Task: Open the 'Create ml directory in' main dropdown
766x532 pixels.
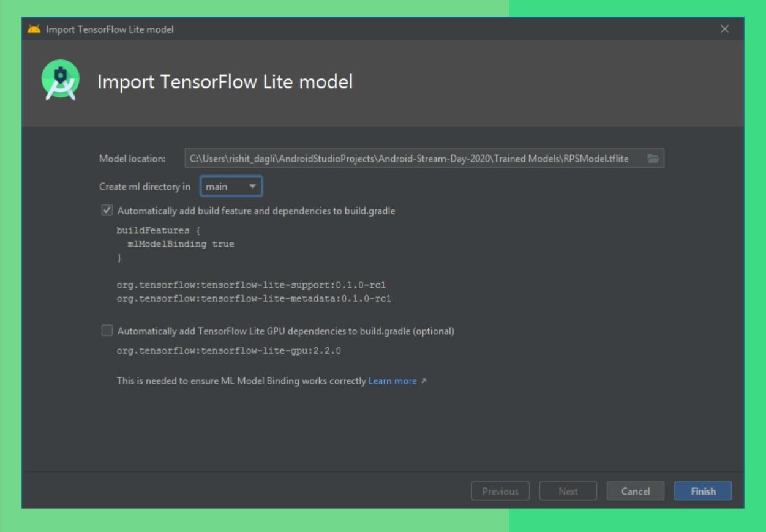Action: point(231,187)
